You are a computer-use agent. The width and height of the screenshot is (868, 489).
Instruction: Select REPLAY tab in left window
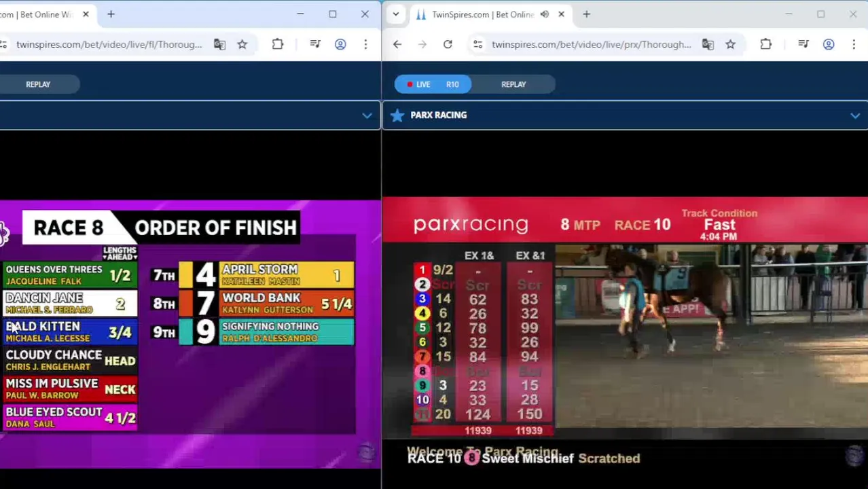coord(38,84)
